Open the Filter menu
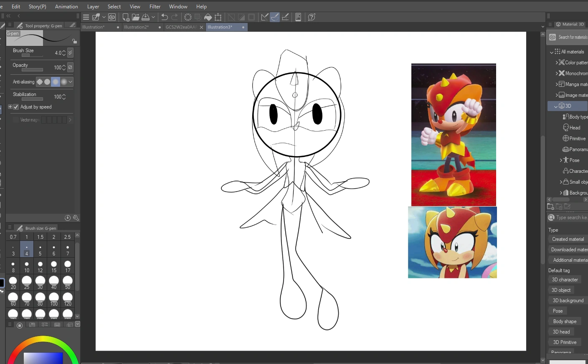 [155, 6]
